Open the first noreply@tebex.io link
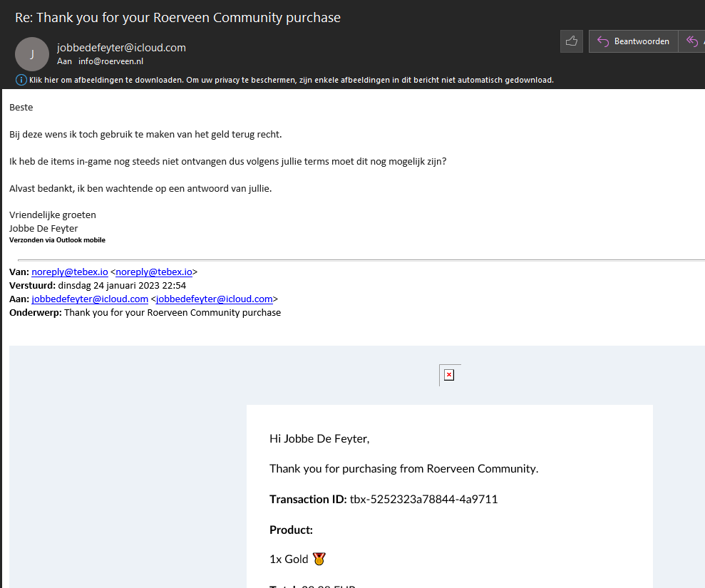Screen dimensions: 705x588 (x=69, y=272)
